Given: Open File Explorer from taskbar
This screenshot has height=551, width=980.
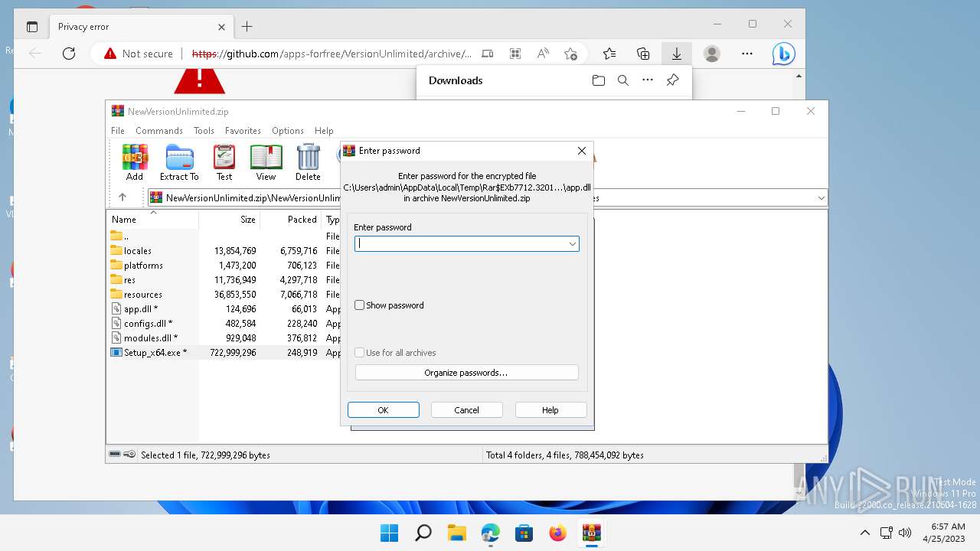Looking at the screenshot, I should [x=457, y=533].
